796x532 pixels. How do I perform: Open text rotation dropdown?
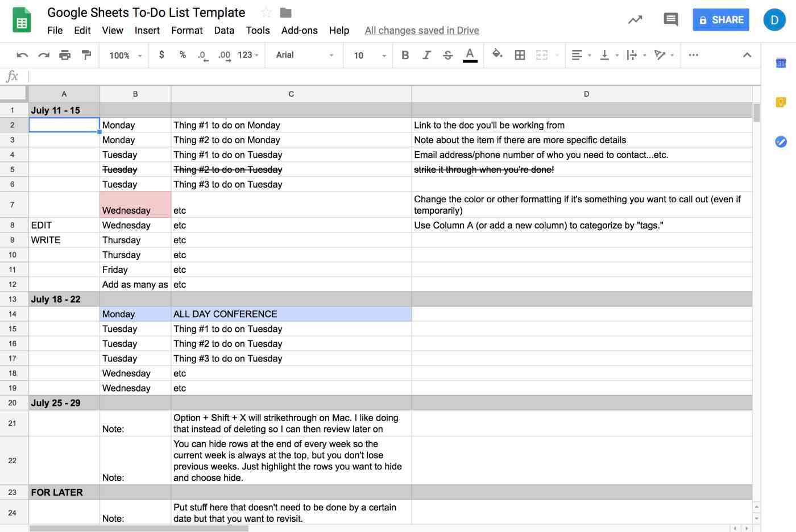click(664, 55)
